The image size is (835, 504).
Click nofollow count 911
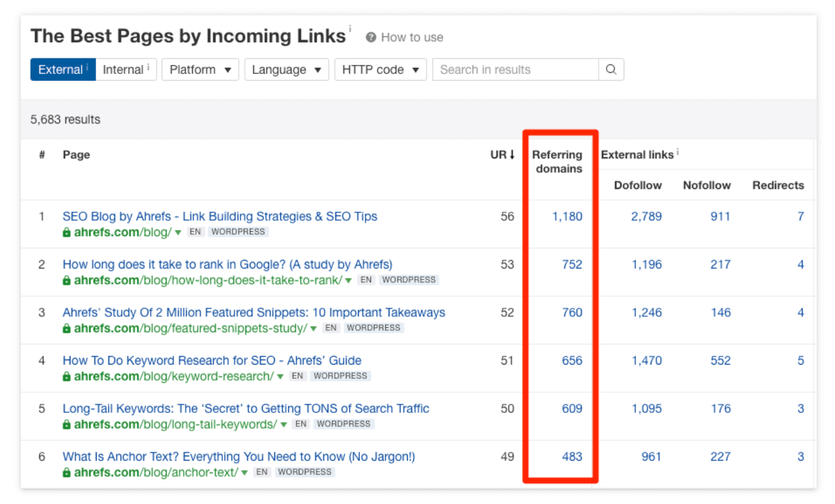pyautogui.click(x=721, y=217)
